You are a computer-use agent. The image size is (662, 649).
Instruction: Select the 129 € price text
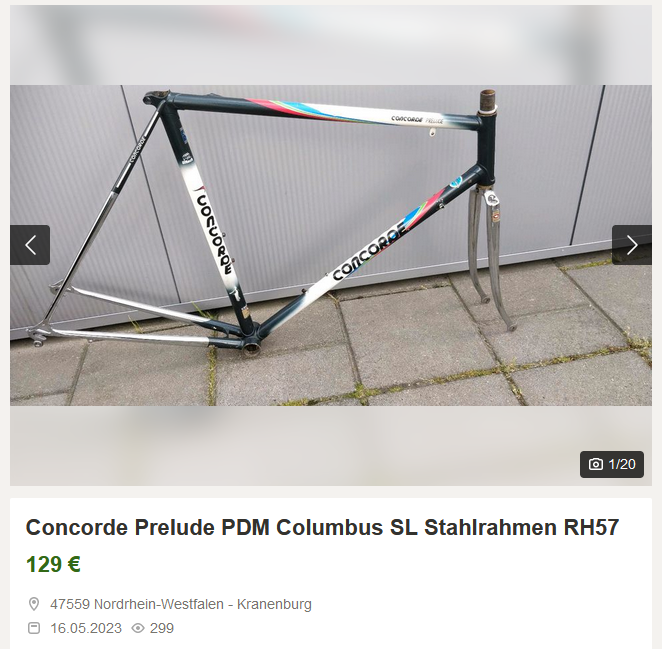[x=53, y=565]
